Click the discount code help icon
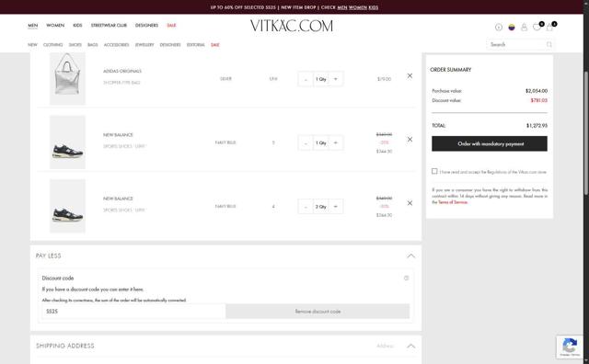 [406, 279]
